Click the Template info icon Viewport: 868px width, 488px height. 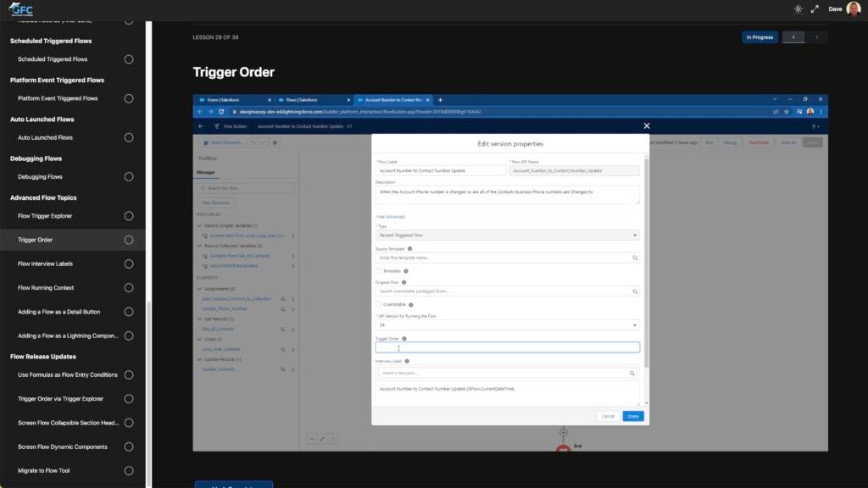coord(406,271)
